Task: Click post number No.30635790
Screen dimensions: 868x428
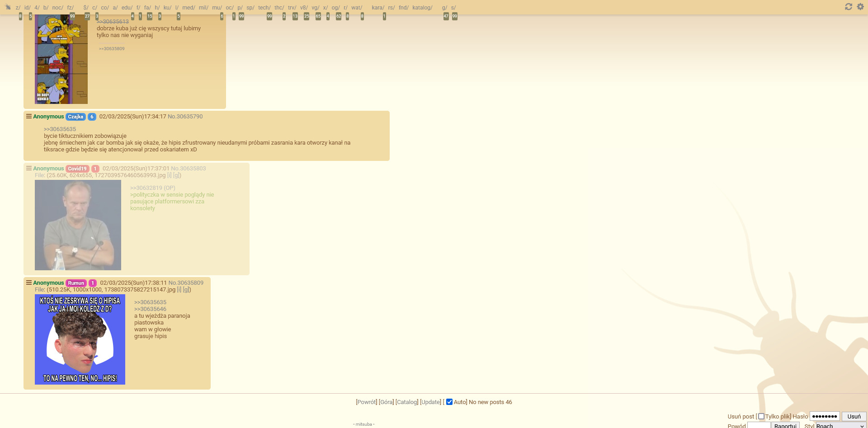Action: pyautogui.click(x=185, y=117)
